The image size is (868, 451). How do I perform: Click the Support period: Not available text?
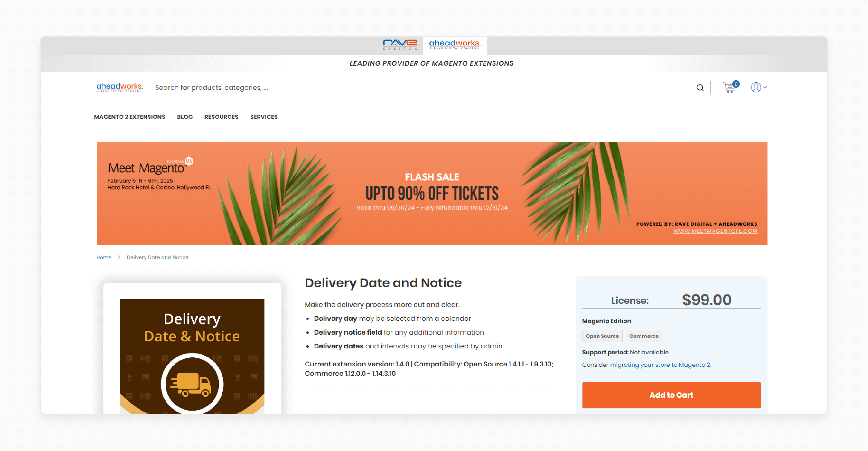tap(625, 352)
